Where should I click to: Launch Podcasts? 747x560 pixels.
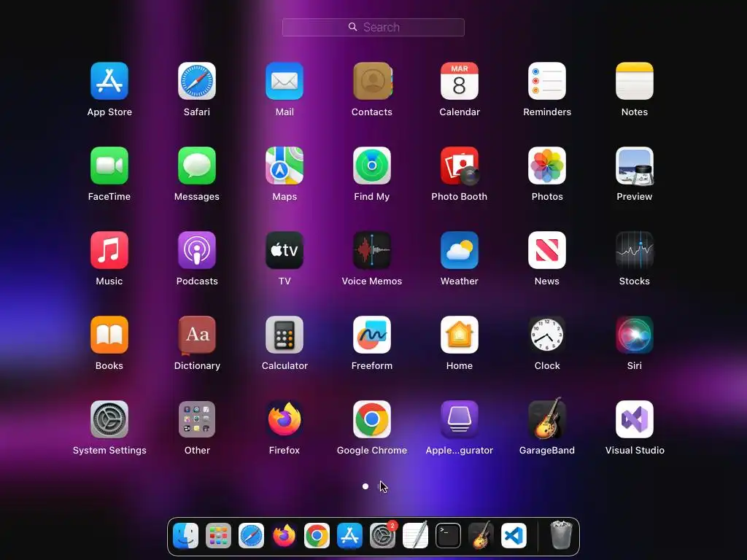click(x=197, y=251)
